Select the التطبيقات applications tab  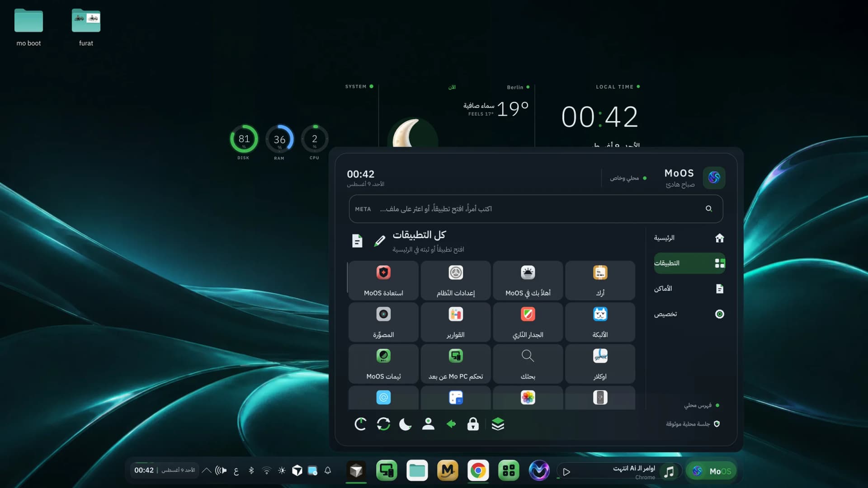[x=689, y=263]
